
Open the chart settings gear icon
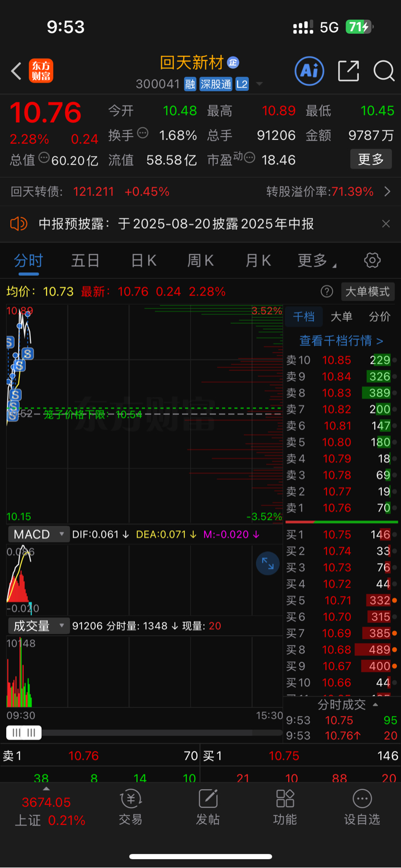372,260
